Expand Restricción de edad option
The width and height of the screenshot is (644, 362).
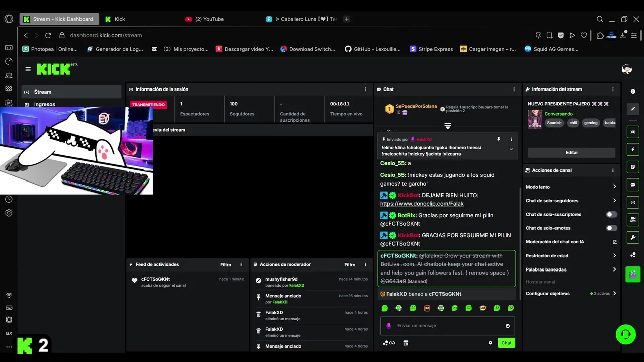pos(571,256)
